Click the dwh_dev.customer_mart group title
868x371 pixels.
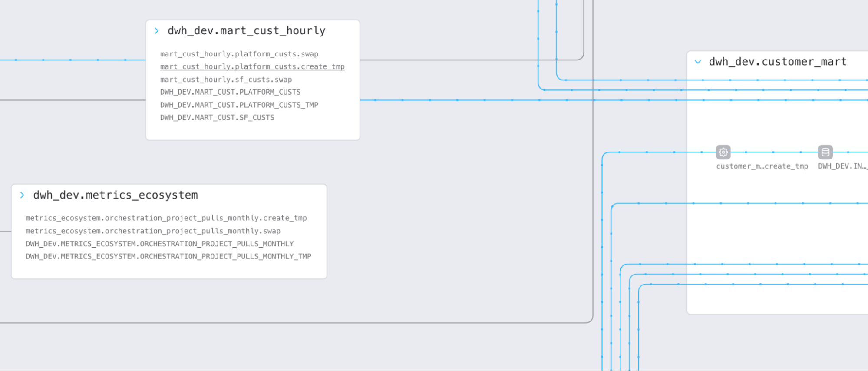[777, 62]
